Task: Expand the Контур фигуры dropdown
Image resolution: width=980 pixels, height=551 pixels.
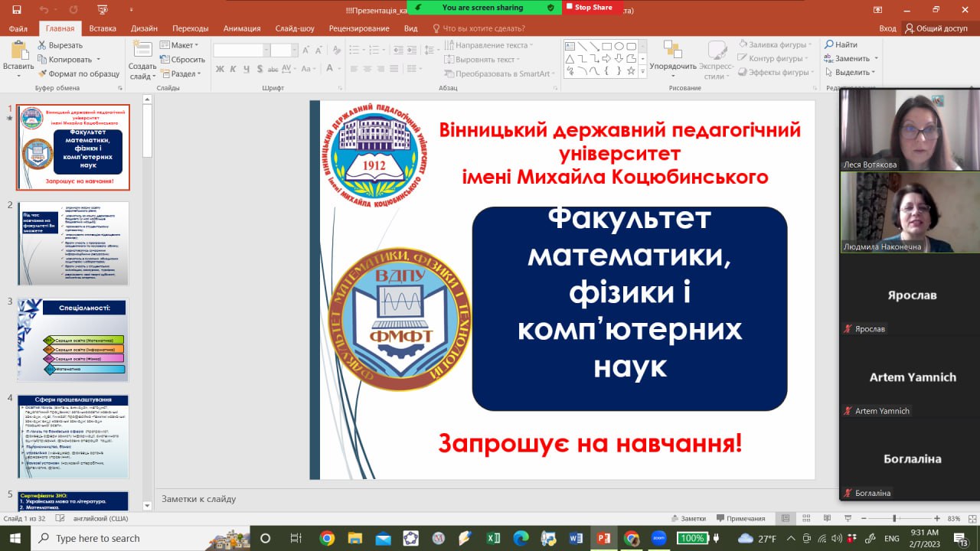Action: tap(774, 59)
